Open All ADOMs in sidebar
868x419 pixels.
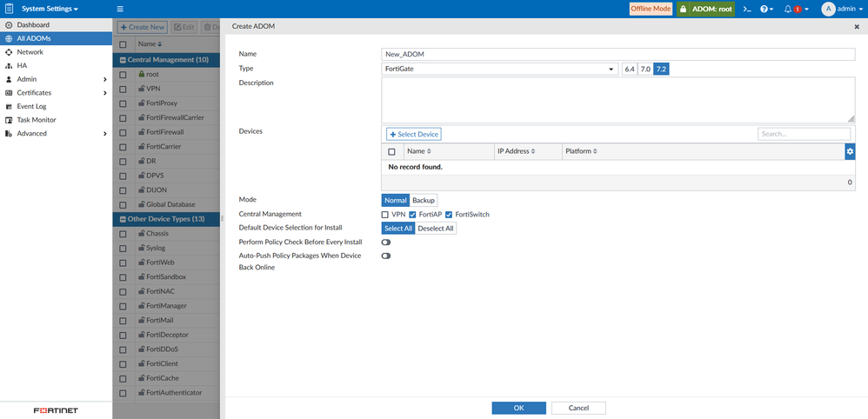pyautogui.click(x=56, y=38)
